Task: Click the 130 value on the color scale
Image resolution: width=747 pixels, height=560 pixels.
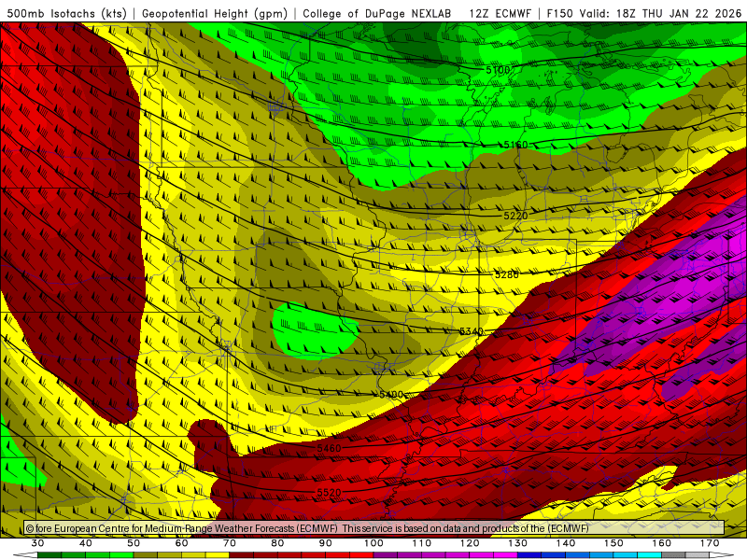Action: (517, 543)
